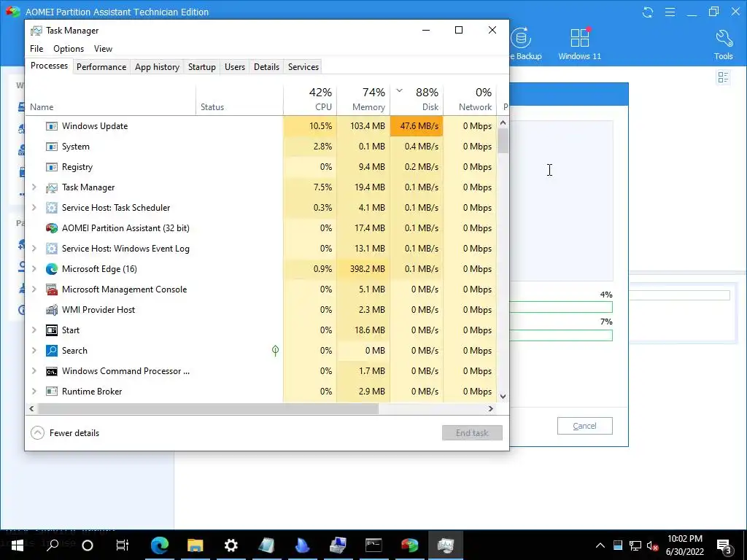The height and width of the screenshot is (560, 747).
Task: Open Windows 11 tool in AOMEI toolbar
Action: (579, 44)
